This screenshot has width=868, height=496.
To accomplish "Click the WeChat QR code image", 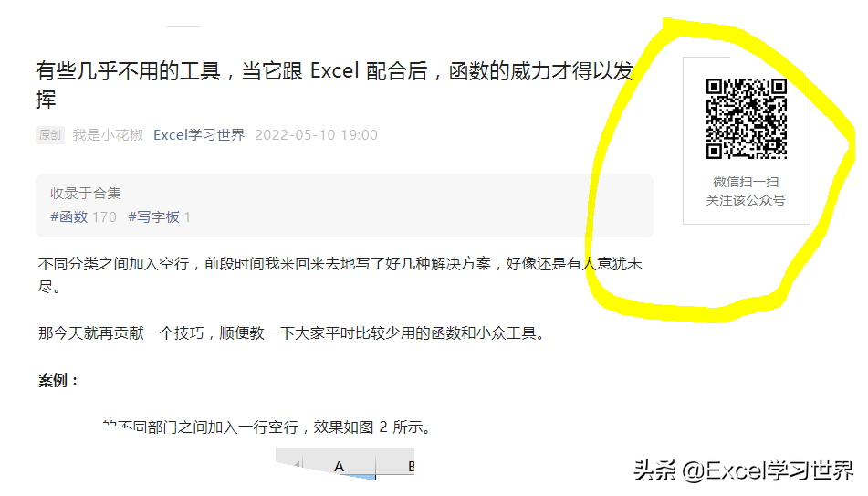I will (747, 119).
